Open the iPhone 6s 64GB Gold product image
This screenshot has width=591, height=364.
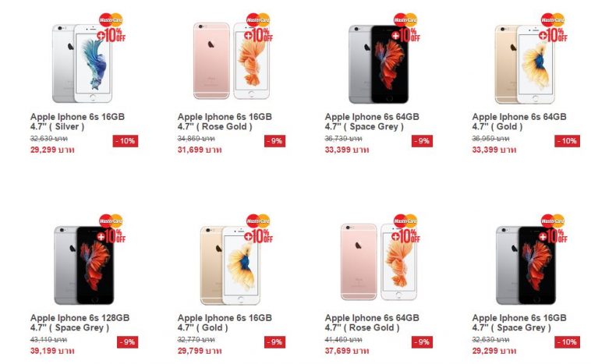(525, 64)
